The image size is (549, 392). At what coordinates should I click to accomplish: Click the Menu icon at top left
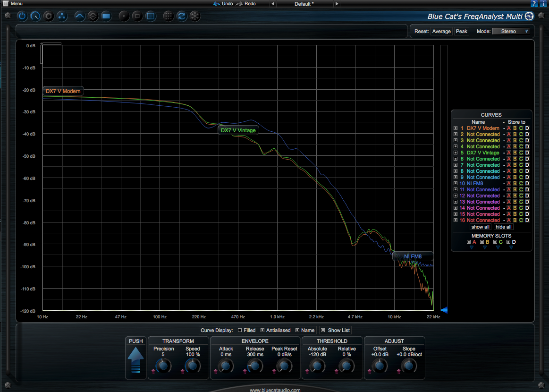coord(5,3)
